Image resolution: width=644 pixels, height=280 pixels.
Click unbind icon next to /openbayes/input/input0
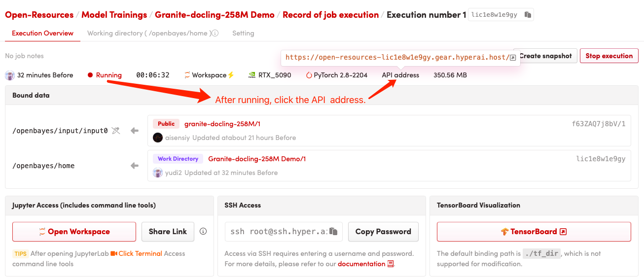coord(116,131)
